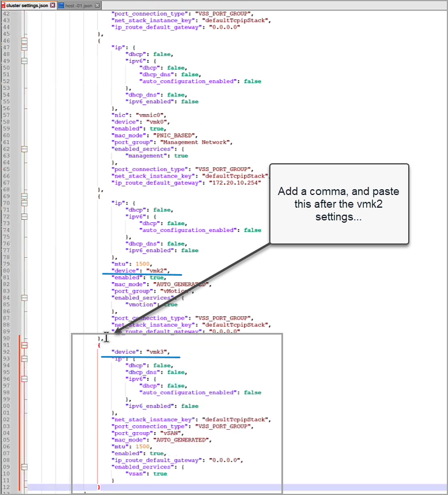This screenshot has width=448, height=495.
Task: Click "enabled": true in the vmk3 block
Action: coord(139,453)
